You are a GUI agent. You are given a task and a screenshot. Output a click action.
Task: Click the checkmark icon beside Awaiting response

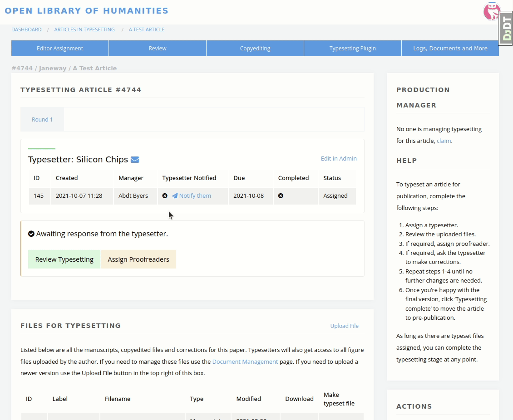(x=31, y=234)
